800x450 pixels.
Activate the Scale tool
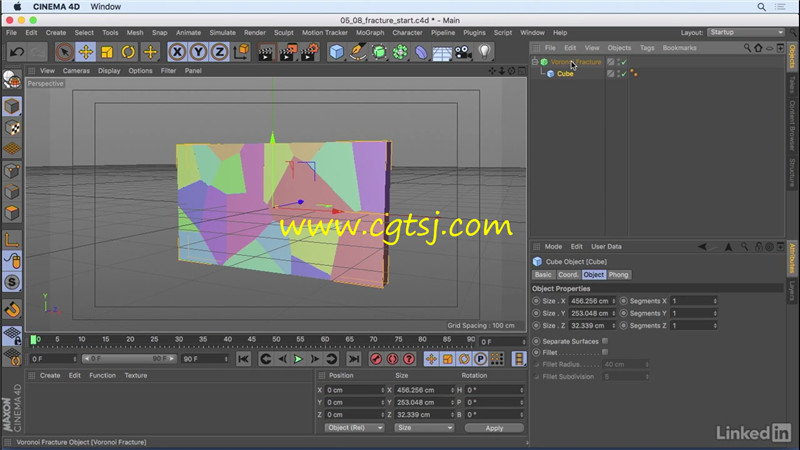[107, 52]
